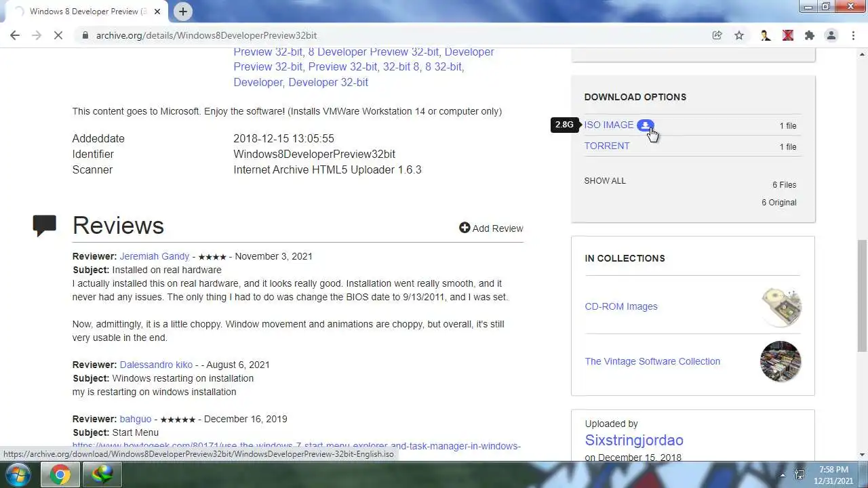Click 'Windows restarting on installation' review subject
The image size is (868, 488).
pos(183,378)
